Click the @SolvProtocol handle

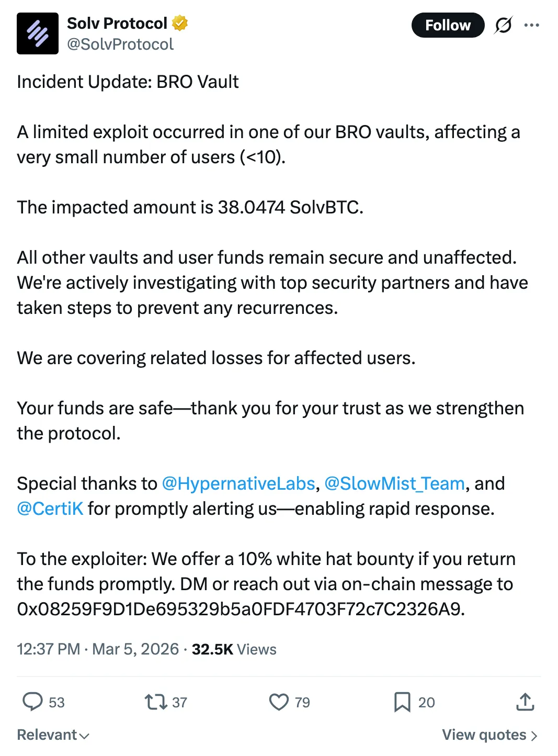120,44
